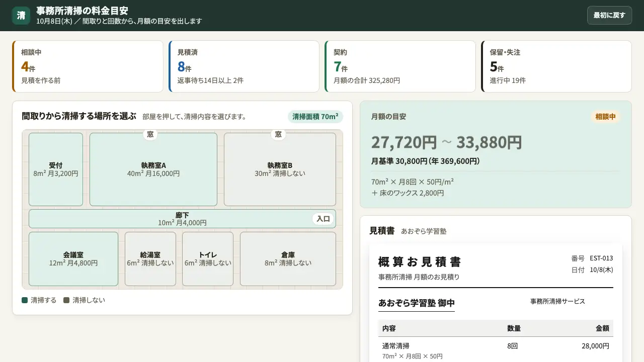
Task: Toggle cleaning for the 受付 room
Action: 56,169
